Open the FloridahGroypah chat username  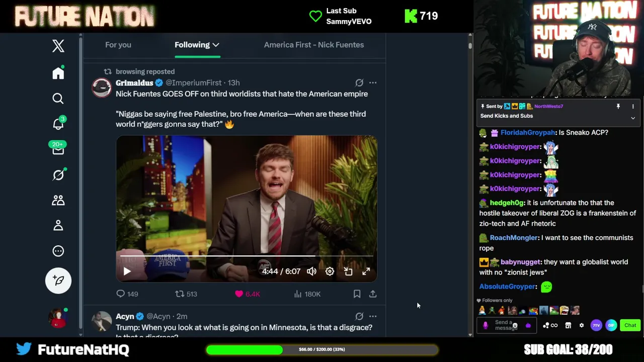pos(528,133)
